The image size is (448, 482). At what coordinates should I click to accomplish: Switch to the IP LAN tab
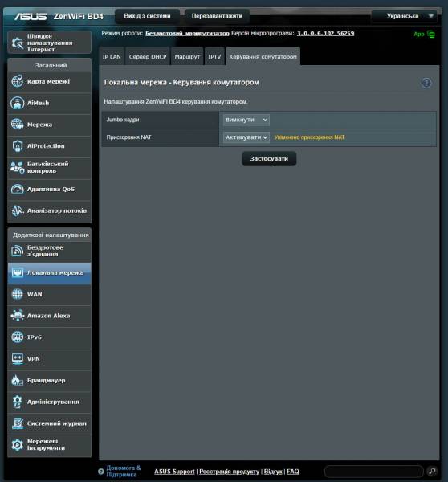coord(112,56)
